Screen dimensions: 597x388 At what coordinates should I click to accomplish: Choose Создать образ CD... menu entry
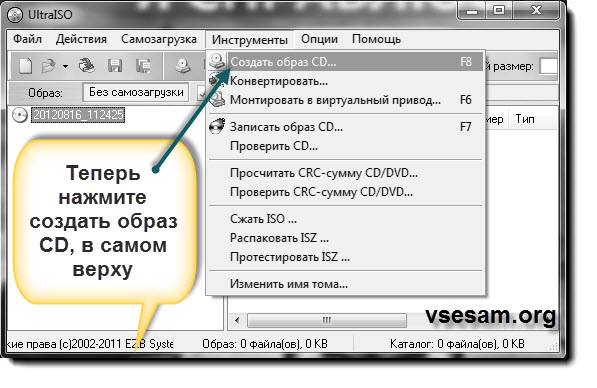[x=346, y=62]
